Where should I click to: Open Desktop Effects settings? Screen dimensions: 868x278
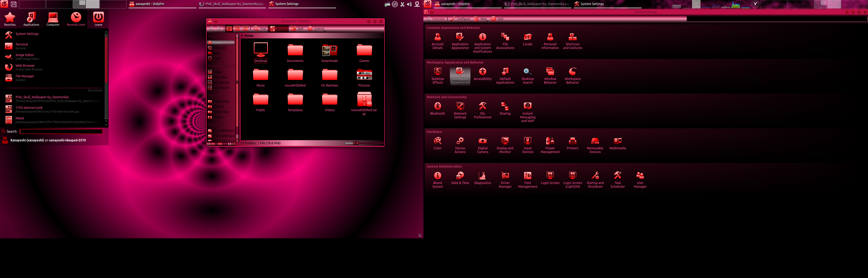pyautogui.click(x=437, y=76)
